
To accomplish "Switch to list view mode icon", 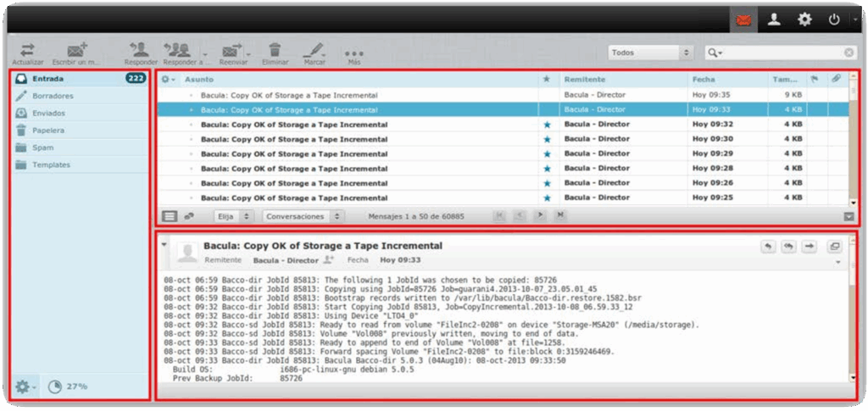I will click(x=170, y=216).
